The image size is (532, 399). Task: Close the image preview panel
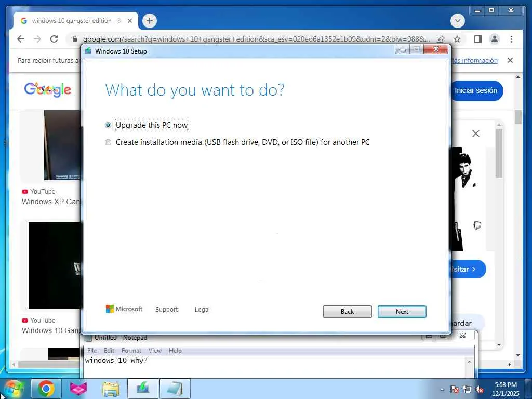tap(476, 134)
